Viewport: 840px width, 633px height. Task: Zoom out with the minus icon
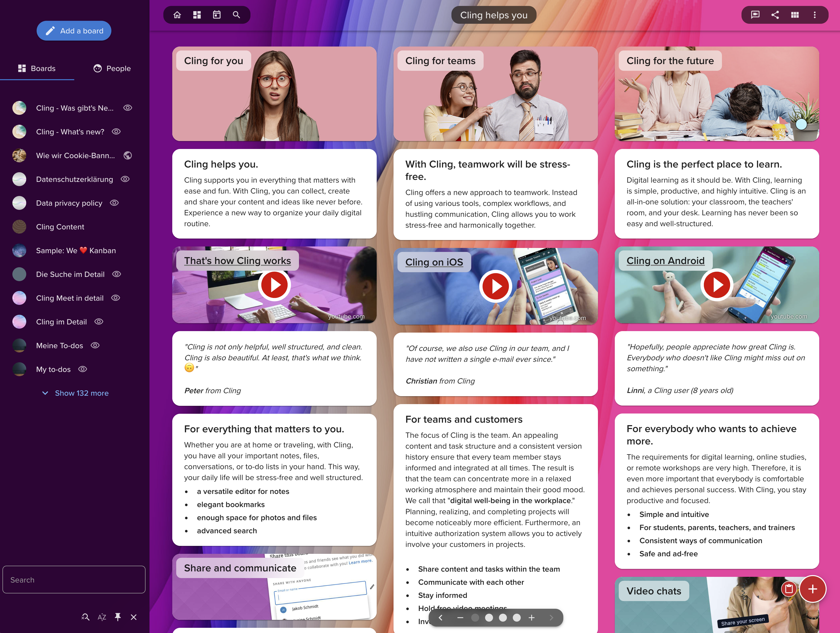tap(460, 618)
